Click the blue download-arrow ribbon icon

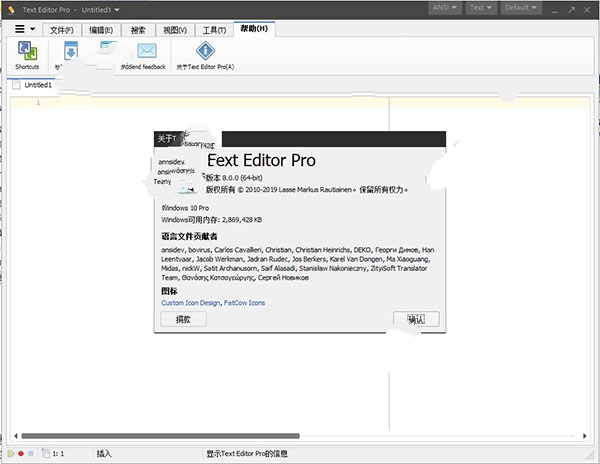coord(71,50)
